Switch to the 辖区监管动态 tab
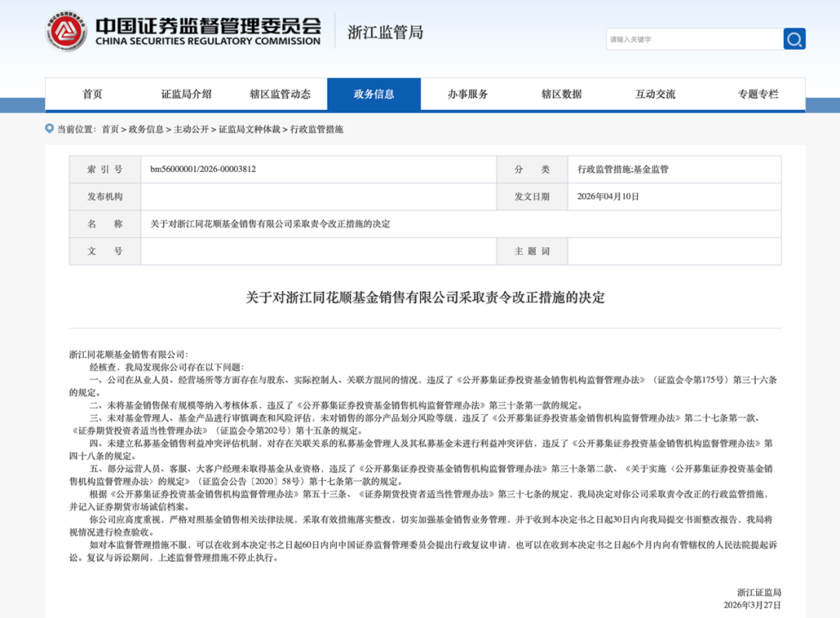Screen dimensions: 840x618 click(281, 93)
